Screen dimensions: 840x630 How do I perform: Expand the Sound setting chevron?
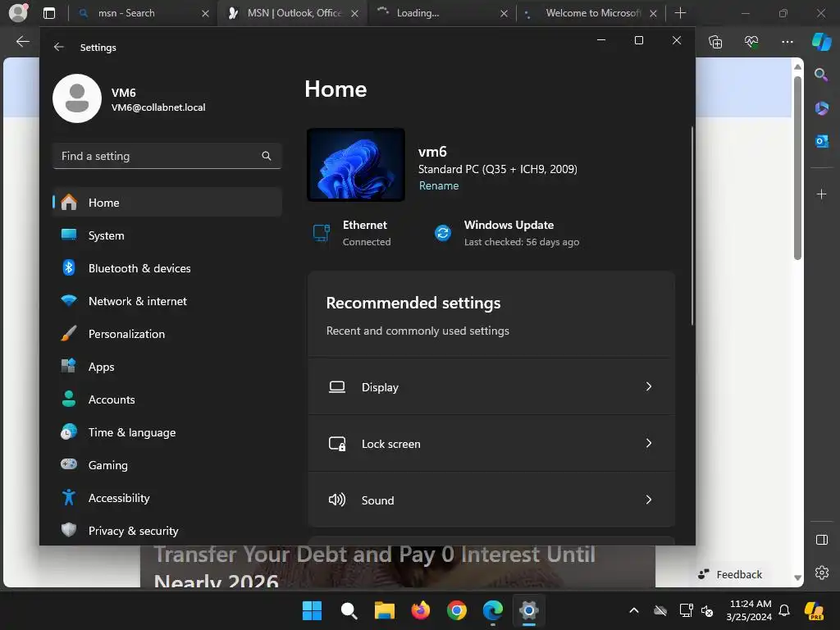tap(648, 500)
